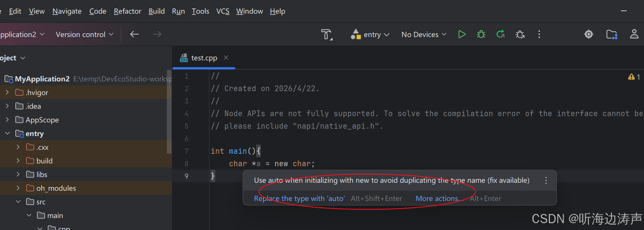This screenshot has height=230, width=644.
Task: Click the Build hammer icon in toolbar
Action: coord(327,34)
